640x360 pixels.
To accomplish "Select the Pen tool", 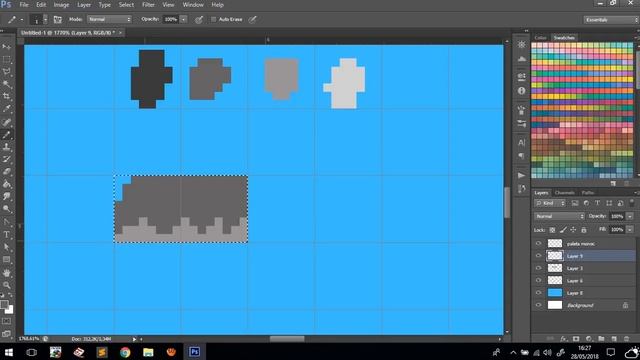I will (7, 222).
